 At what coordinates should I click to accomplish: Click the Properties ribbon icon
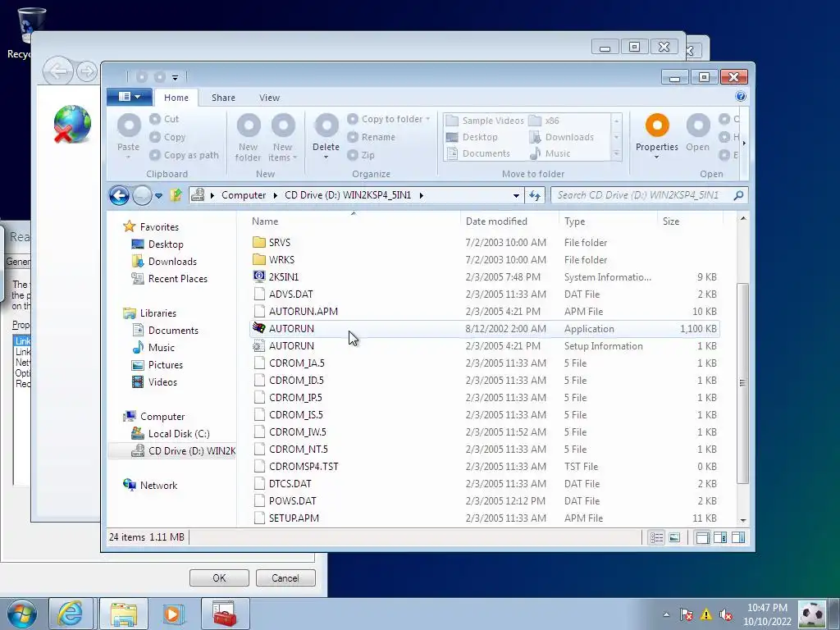click(x=657, y=126)
